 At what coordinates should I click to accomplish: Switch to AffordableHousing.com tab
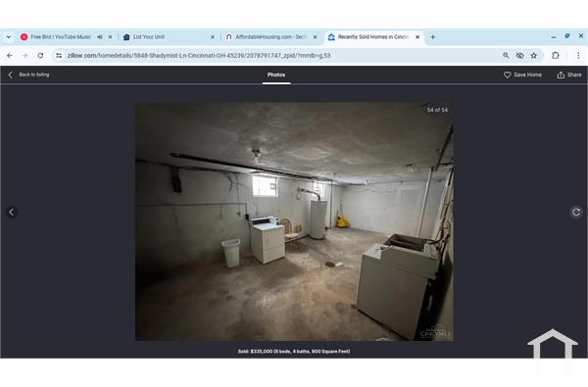(x=270, y=37)
